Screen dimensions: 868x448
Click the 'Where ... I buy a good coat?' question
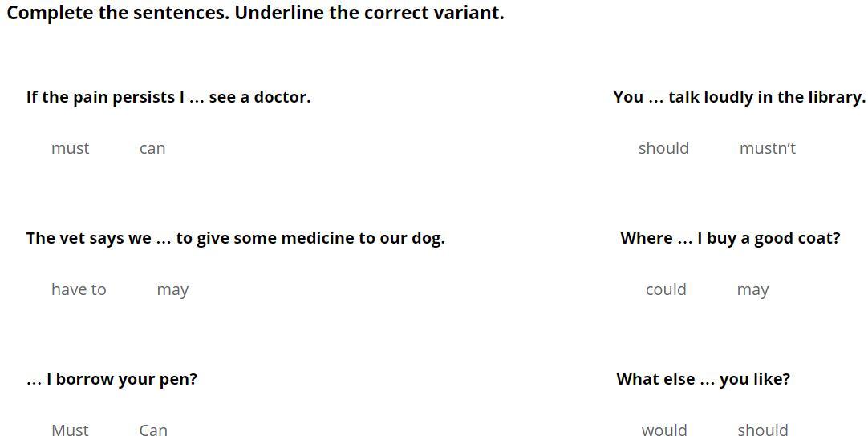[x=730, y=238]
